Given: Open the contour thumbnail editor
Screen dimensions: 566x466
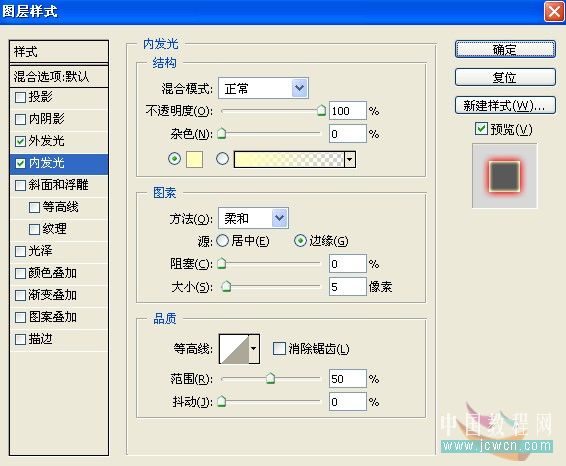Looking at the screenshot, I should [x=234, y=349].
